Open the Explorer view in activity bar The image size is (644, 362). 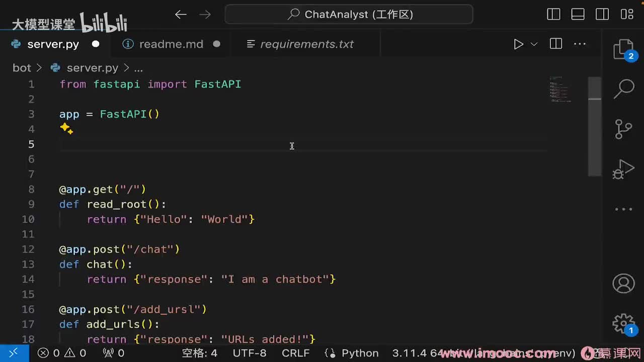click(623, 50)
